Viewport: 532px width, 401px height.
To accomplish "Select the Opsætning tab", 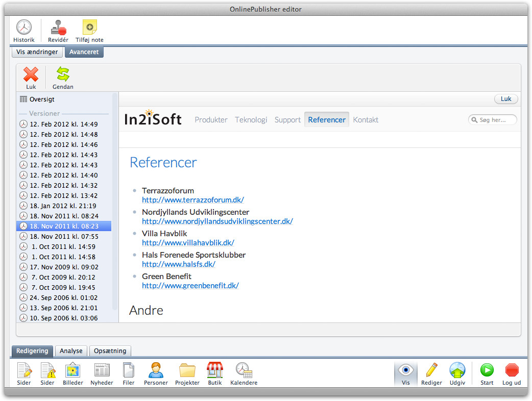I will [110, 351].
